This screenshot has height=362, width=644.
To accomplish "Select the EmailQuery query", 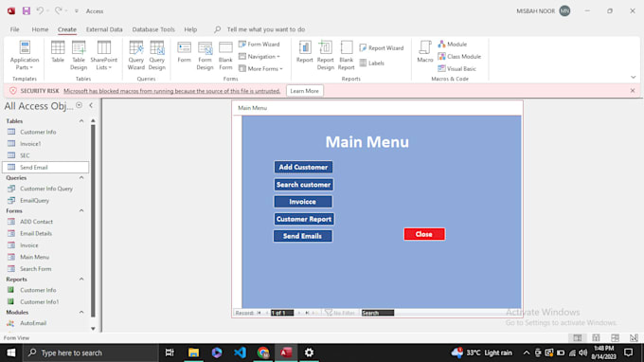I will click(45, 201).
